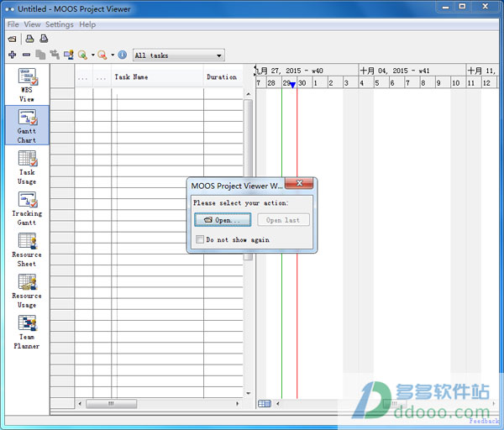Open the Settings menu
The image size is (504, 430).
coord(60,24)
